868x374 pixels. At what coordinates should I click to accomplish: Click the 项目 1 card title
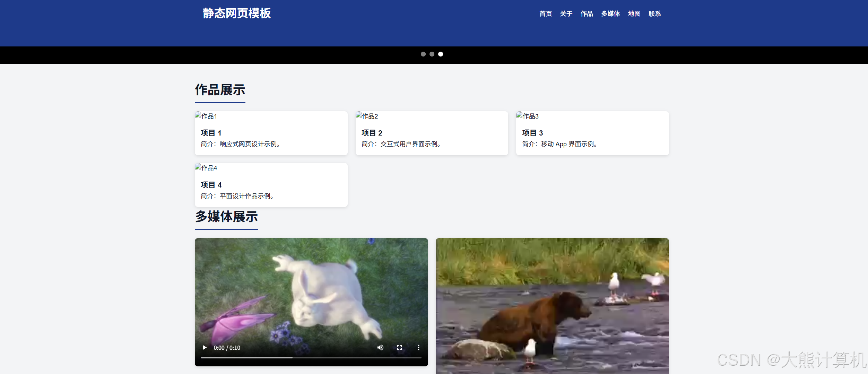click(211, 133)
